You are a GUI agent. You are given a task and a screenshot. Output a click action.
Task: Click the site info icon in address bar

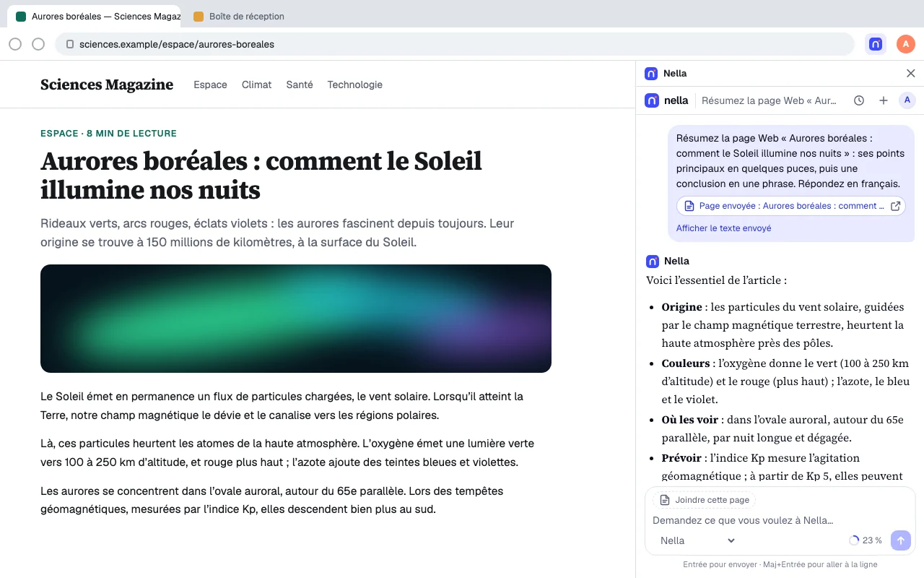(70, 44)
